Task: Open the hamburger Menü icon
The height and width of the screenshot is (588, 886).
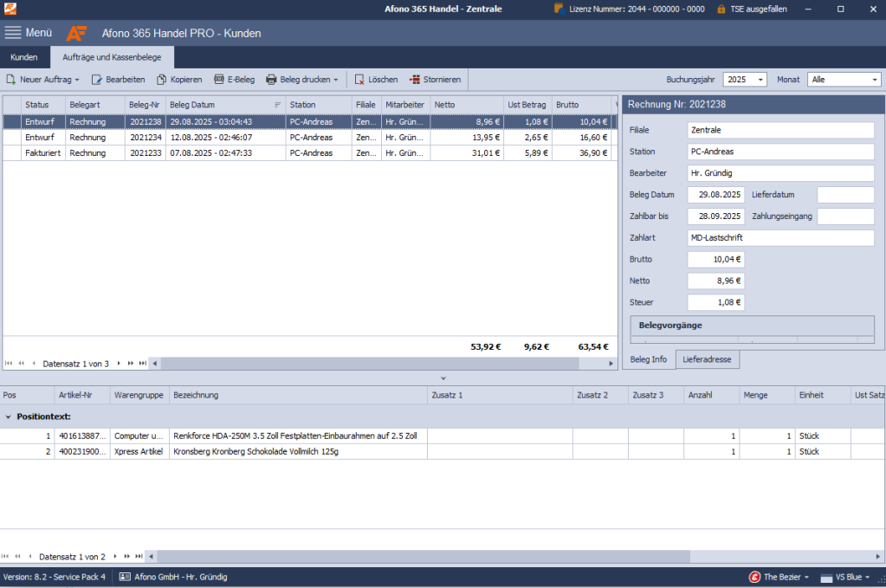Action: (x=13, y=33)
